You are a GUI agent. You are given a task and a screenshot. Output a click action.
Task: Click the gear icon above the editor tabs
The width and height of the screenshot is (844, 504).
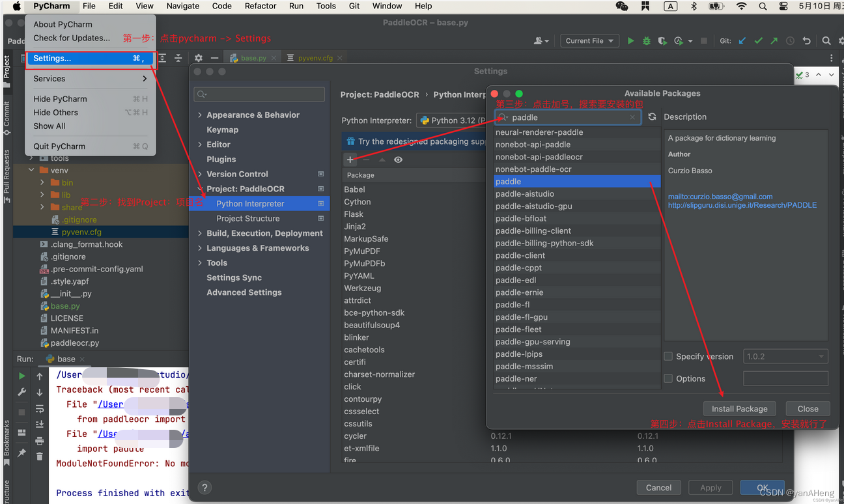(199, 58)
